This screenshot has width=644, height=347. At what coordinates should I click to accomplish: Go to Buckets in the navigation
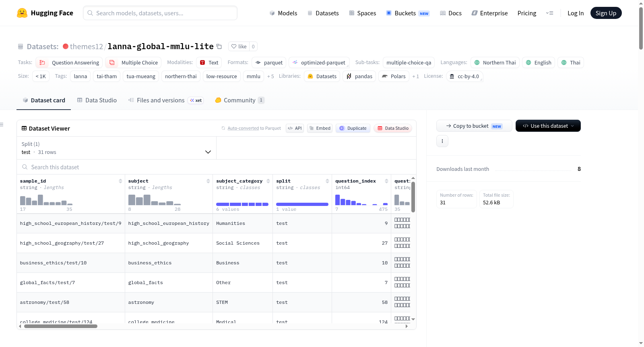(x=408, y=13)
